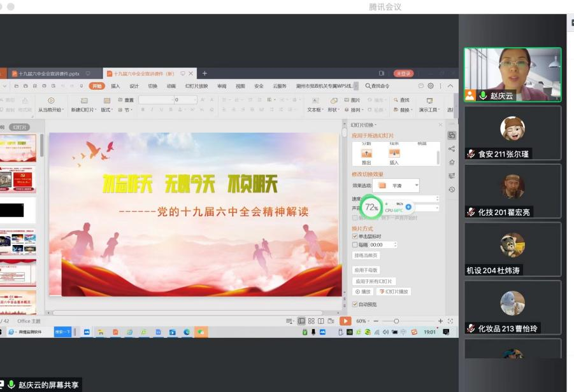The image size is (574, 392).
Task: Click the 新建幻灯片 new slide icon
Action: coord(83,101)
